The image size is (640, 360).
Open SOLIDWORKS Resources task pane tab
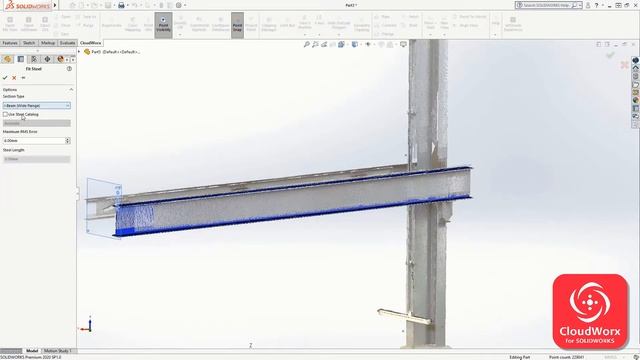tap(636, 69)
